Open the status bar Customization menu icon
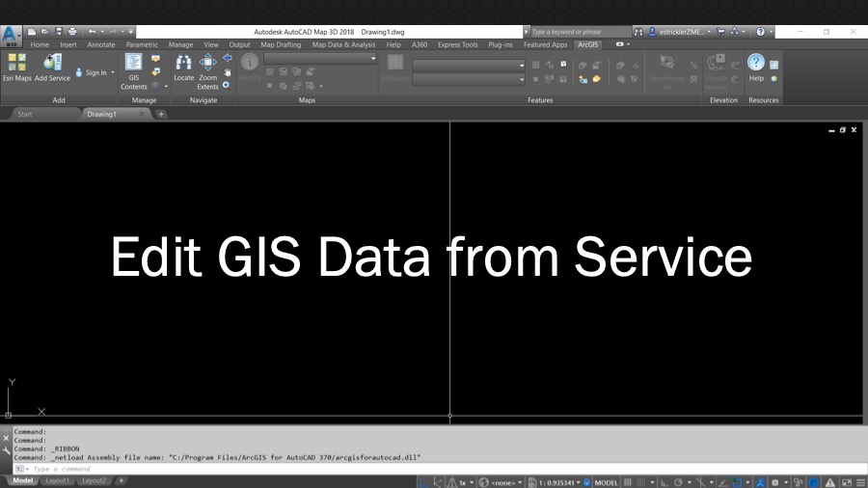Viewport: 868px width, 488px height. point(861,482)
